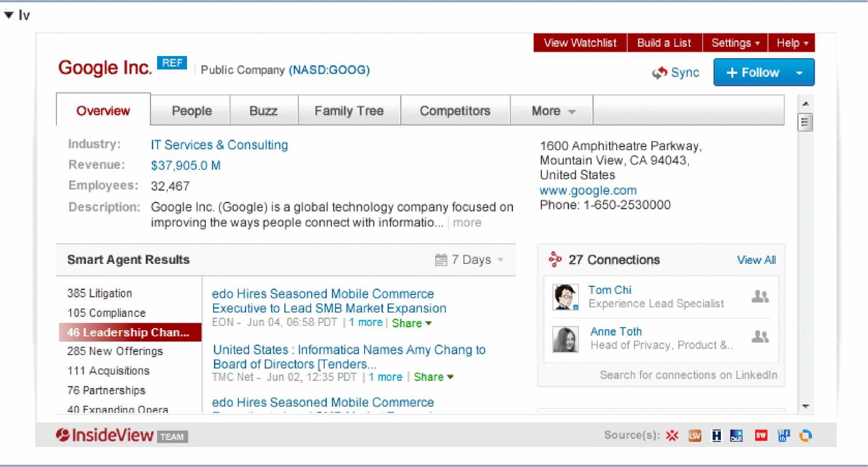
Task: Click the $37,905.0 M revenue link
Action: [x=186, y=165]
